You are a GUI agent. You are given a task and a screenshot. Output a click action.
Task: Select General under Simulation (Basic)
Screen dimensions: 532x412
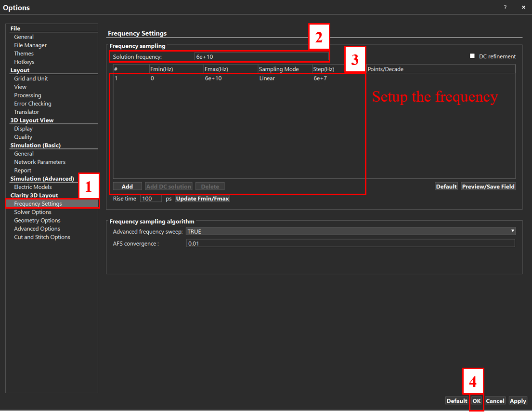(x=24, y=154)
